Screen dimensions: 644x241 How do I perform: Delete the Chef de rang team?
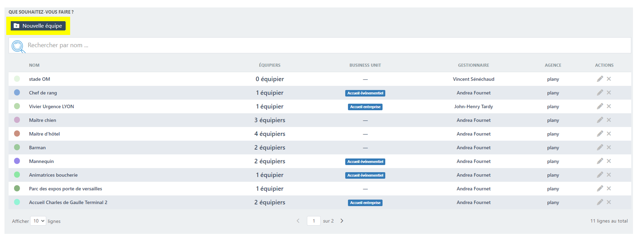pos(609,93)
